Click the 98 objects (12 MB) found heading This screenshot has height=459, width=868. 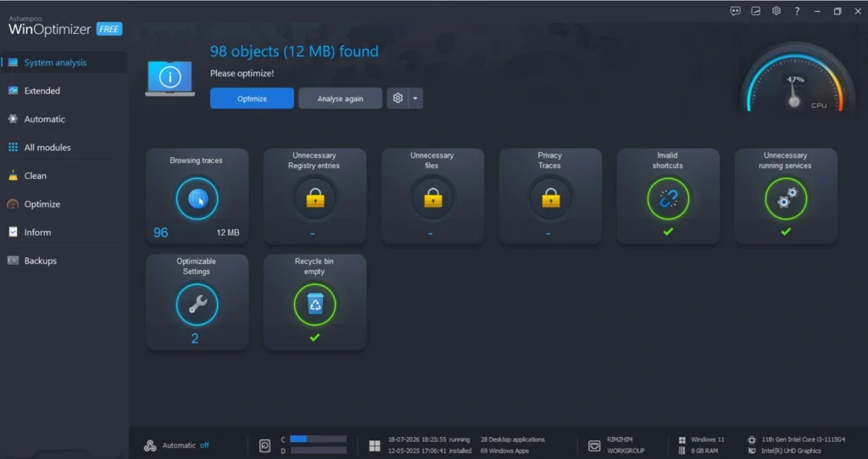coord(294,51)
